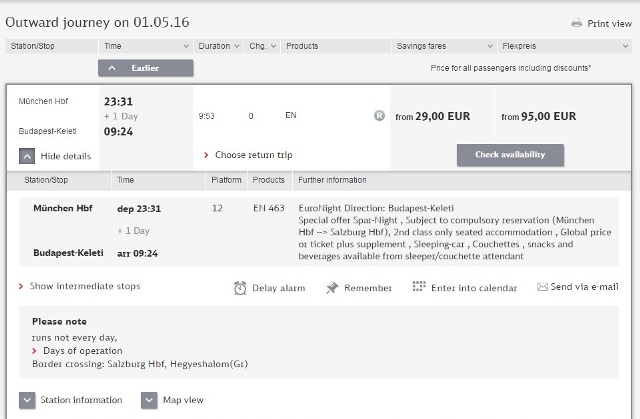Image resolution: width=640 pixels, height=419 pixels.
Task: Click the Please note heading
Action: (59, 321)
